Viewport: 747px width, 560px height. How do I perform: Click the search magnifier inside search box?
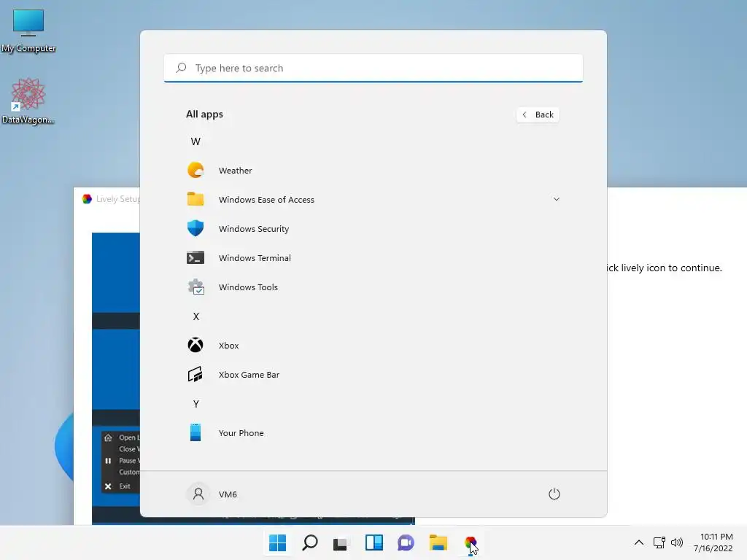[x=181, y=68]
